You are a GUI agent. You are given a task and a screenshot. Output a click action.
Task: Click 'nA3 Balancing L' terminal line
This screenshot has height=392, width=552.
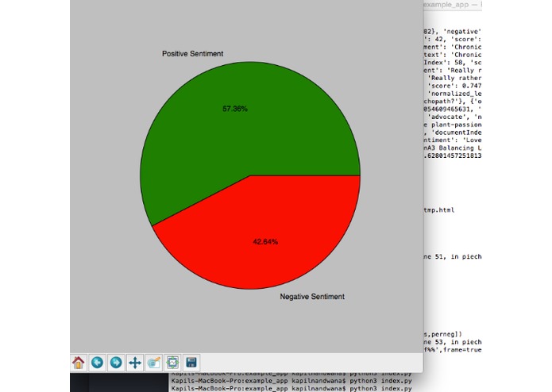click(x=453, y=148)
